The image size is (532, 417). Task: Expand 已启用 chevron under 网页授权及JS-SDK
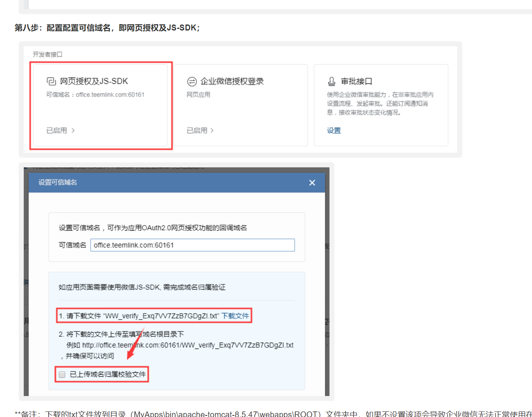73,131
